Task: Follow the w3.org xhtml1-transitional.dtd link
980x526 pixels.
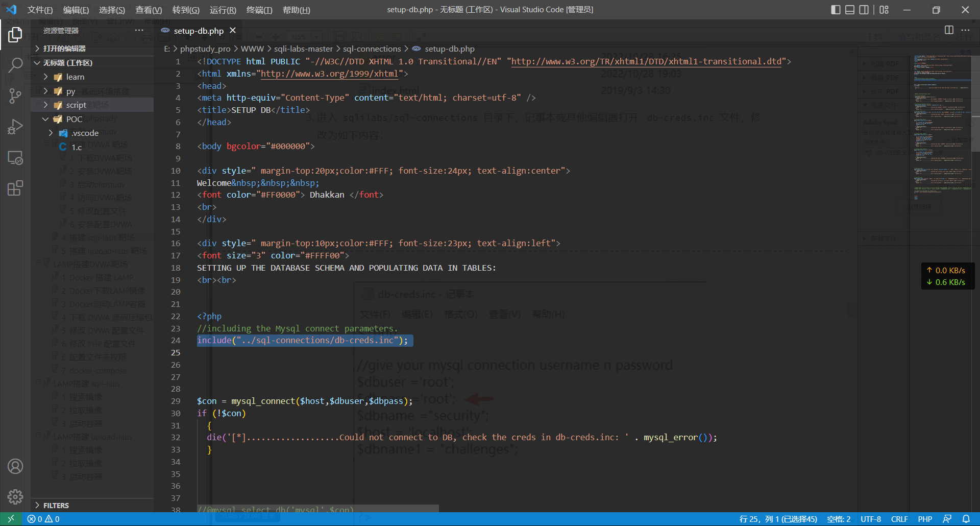Action: [647, 61]
